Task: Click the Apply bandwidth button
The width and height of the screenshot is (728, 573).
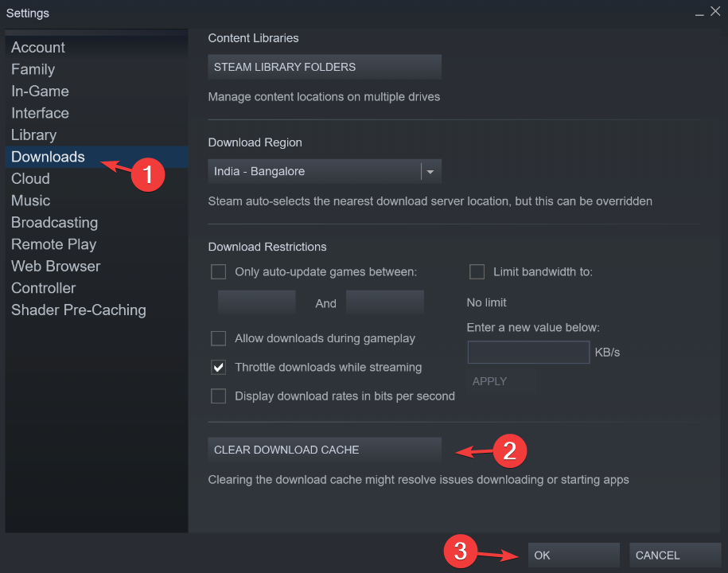Action: (x=501, y=381)
